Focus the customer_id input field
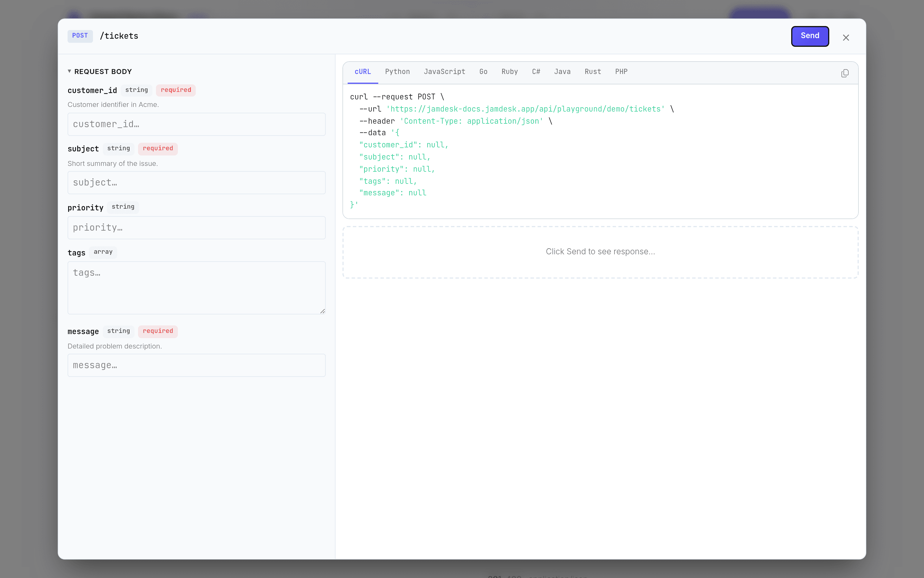This screenshot has height=578, width=924. (x=196, y=124)
